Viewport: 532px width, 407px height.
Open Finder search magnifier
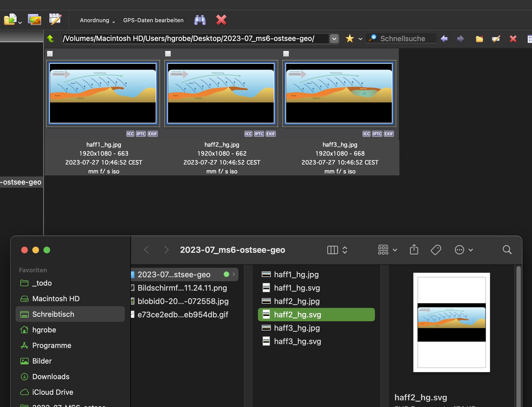[507, 250]
